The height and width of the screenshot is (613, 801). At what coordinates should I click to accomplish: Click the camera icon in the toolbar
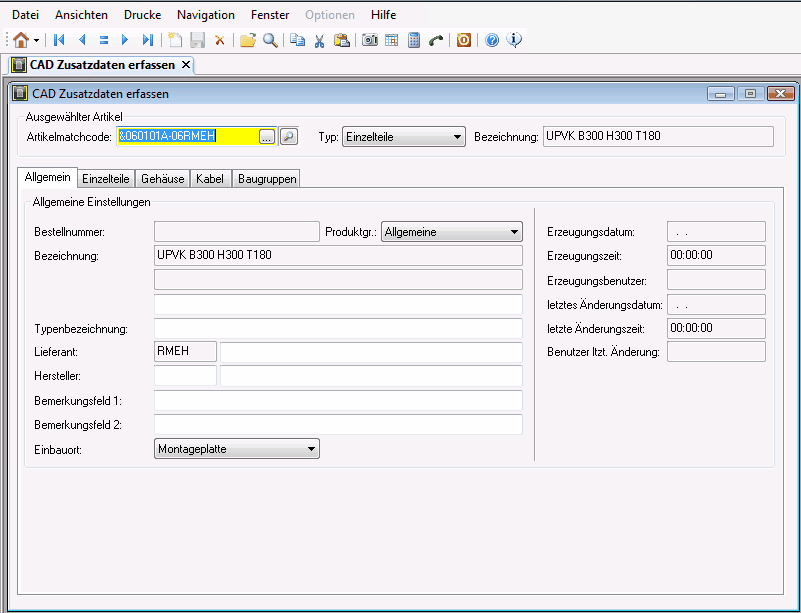(x=369, y=40)
